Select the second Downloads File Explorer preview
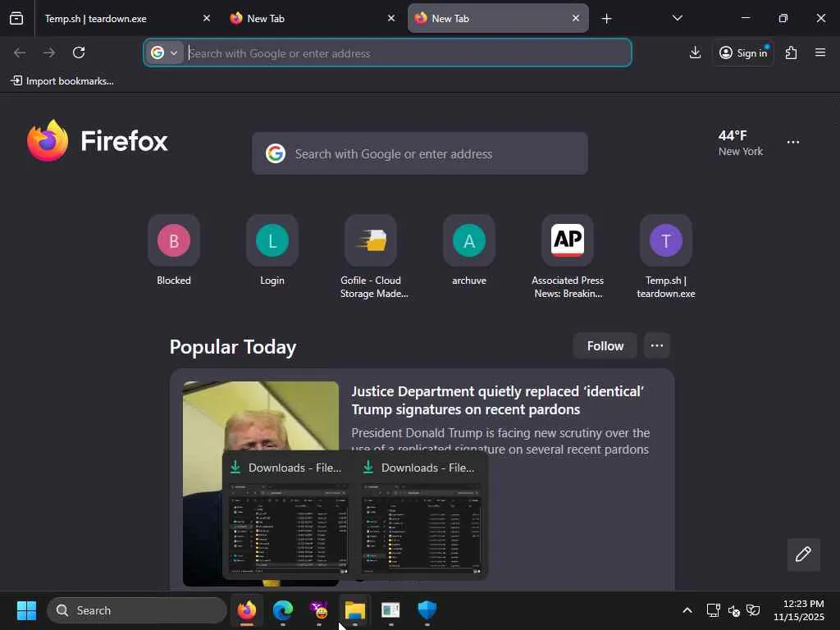Viewport: 840px width, 630px height. [x=421, y=517]
